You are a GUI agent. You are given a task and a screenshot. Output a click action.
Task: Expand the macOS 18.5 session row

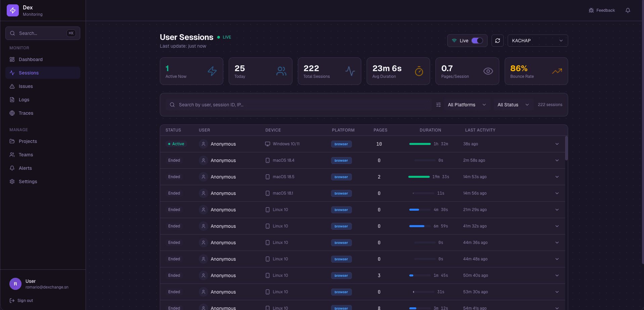(557, 177)
